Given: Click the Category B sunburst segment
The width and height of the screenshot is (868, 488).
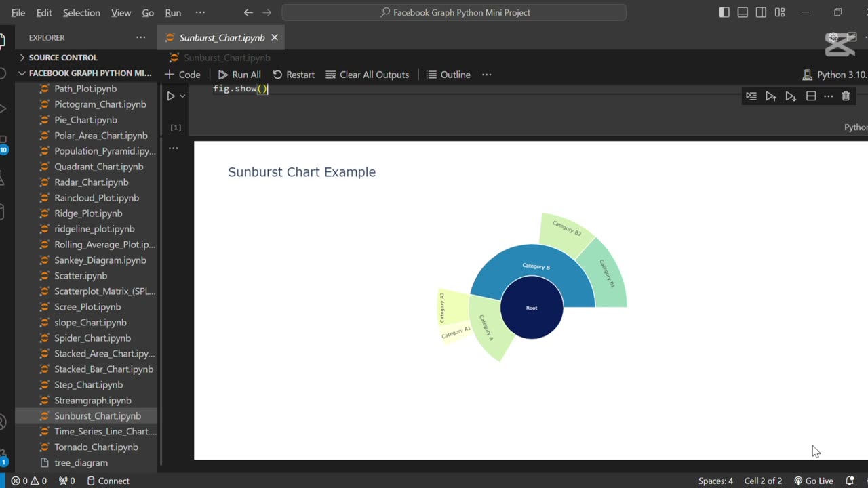Looking at the screenshot, I should tap(536, 266).
